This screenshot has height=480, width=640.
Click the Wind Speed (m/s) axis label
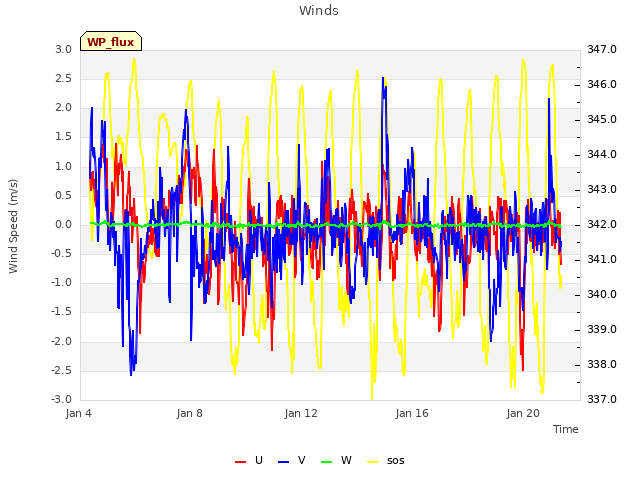(13, 226)
